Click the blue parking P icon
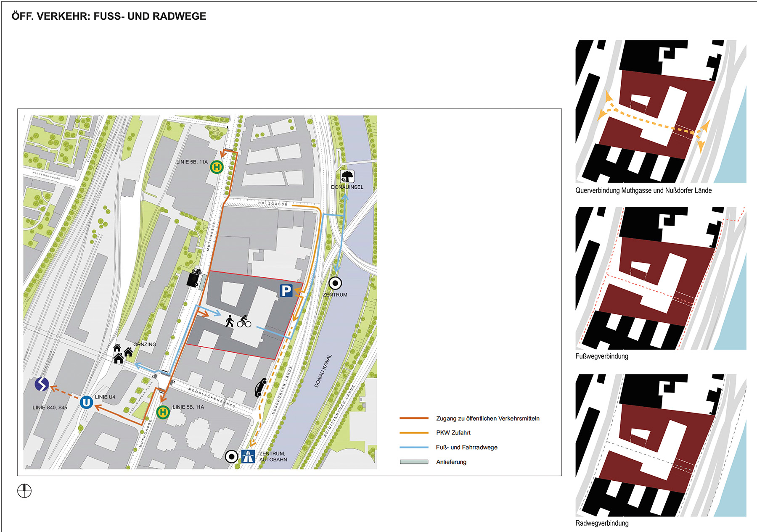 tap(286, 290)
